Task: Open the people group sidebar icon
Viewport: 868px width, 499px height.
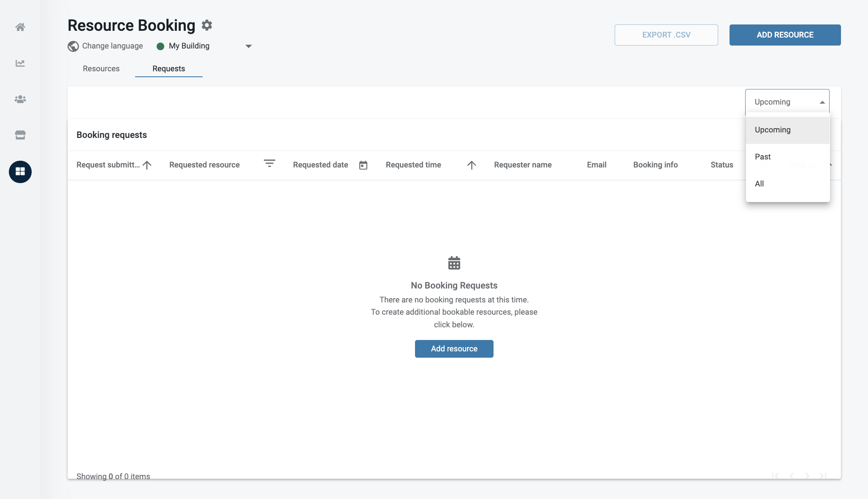Action: (x=20, y=99)
